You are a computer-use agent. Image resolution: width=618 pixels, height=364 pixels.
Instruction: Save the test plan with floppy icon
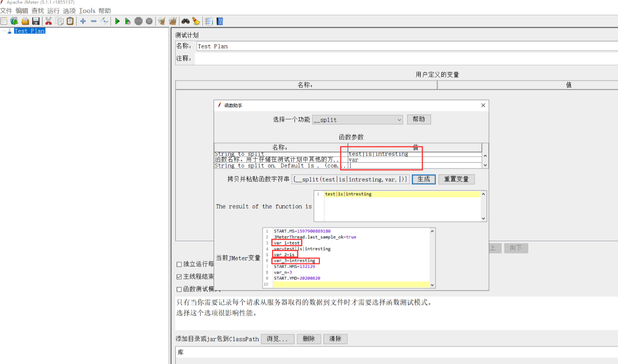tap(36, 21)
